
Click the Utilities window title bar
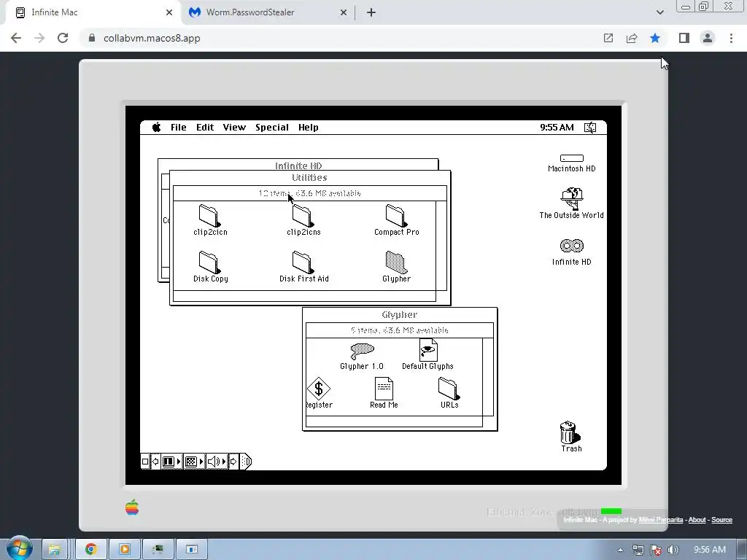[309, 178]
